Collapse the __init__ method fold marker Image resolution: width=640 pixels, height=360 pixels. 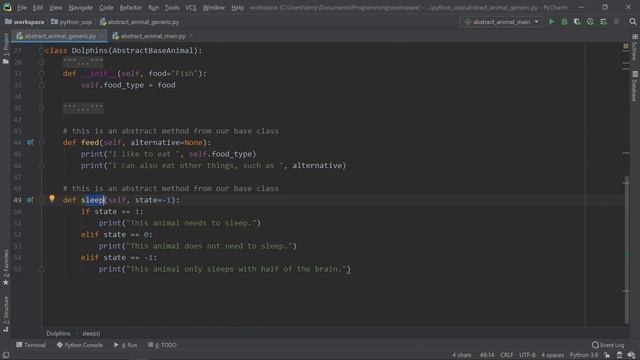tap(41, 73)
